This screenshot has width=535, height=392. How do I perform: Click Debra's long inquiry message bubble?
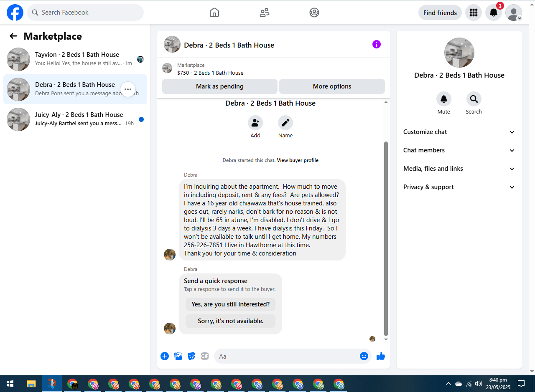tap(262, 220)
